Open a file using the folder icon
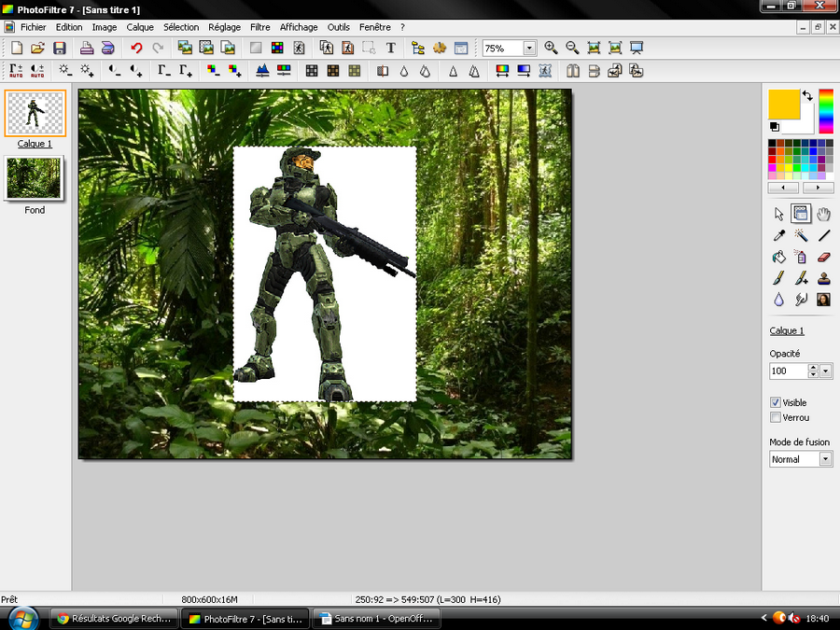The width and height of the screenshot is (840, 630). click(x=37, y=49)
